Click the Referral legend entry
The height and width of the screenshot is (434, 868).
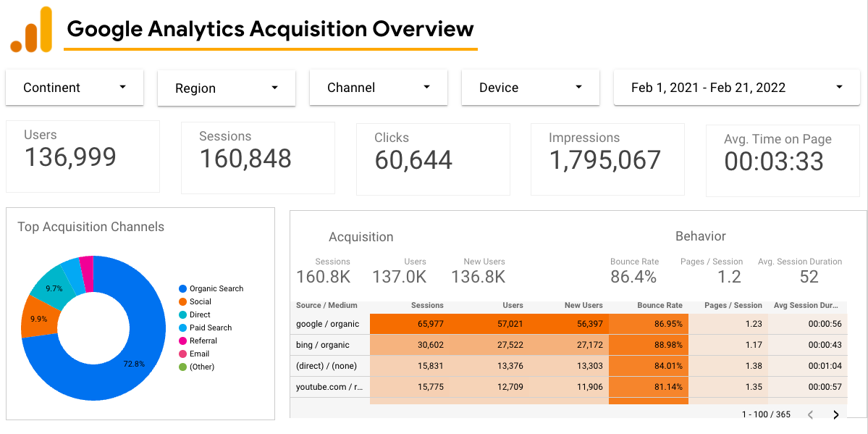(198, 341)
